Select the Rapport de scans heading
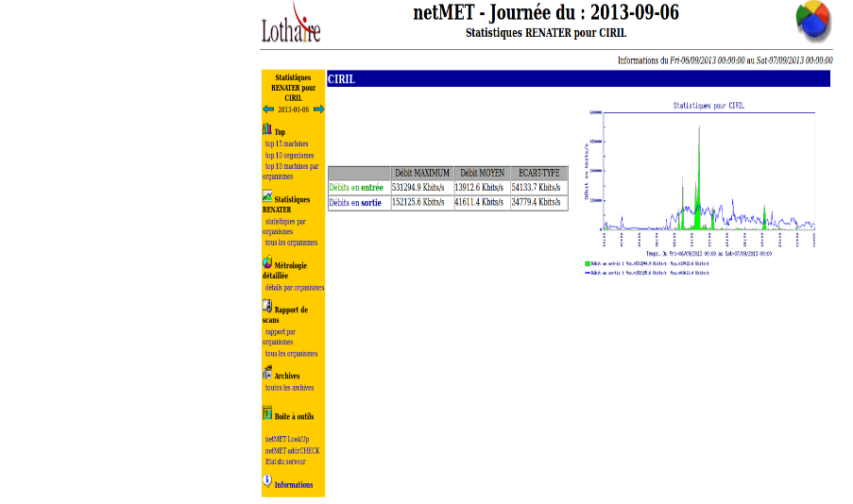The height and width of the screenshot is (504, 853). (x=285, y=315)
